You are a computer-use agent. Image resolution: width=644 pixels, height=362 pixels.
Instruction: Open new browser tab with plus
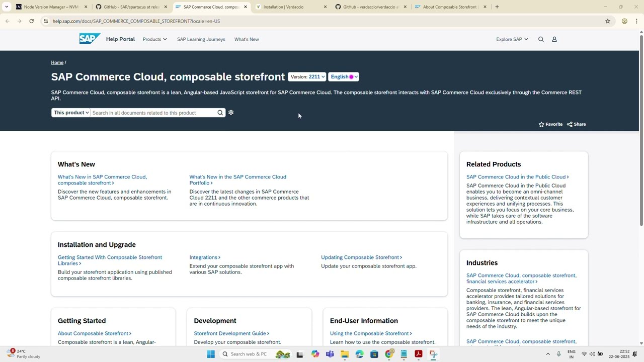pos(497,7)
